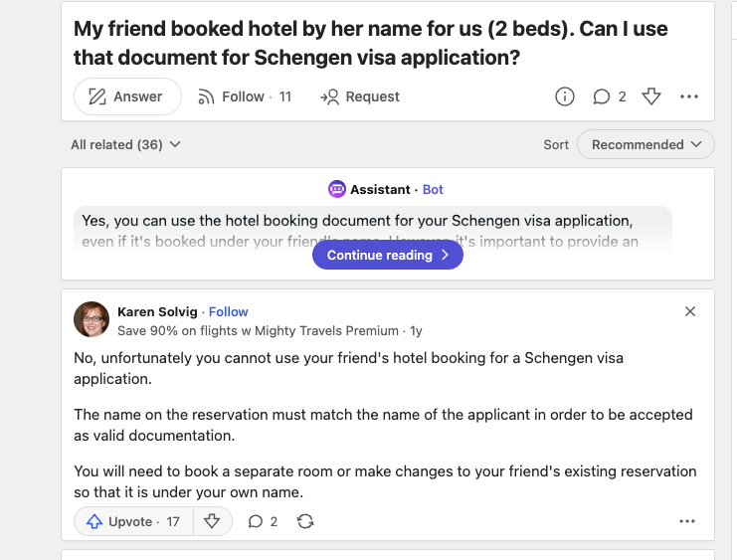Click Continue reading button
737x560 pixels.
click(x=388, y=255)
